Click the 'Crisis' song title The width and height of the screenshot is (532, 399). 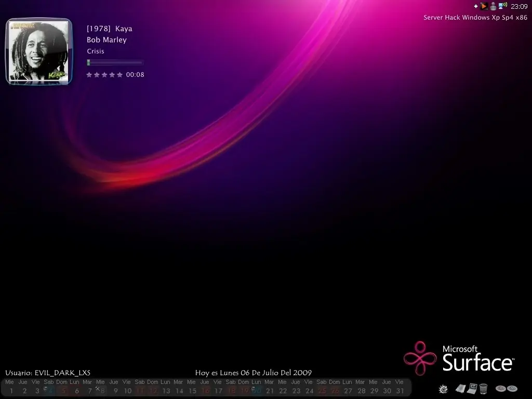point(96,51)
